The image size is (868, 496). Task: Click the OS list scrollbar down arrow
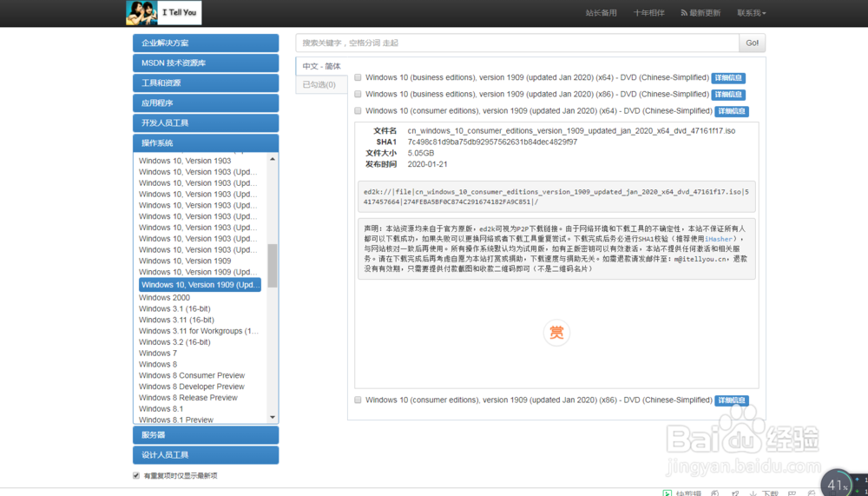pyautogui.click(x=273, y=418)
